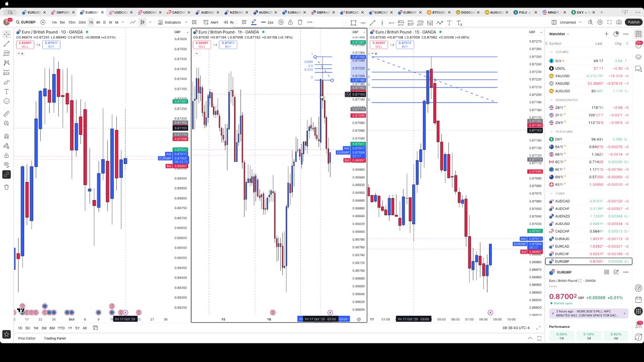Select the zigzag path tool in favorites bar

click(x=439, y=23)
